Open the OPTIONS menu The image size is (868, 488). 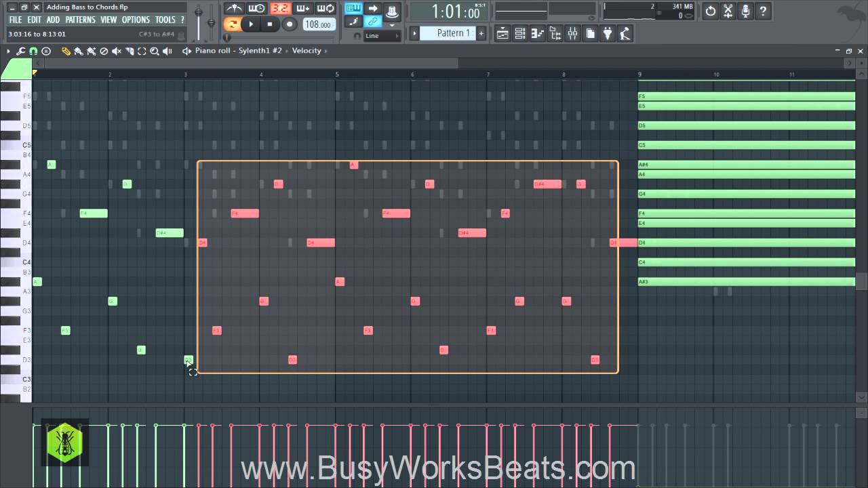click(x=136, y=20)
